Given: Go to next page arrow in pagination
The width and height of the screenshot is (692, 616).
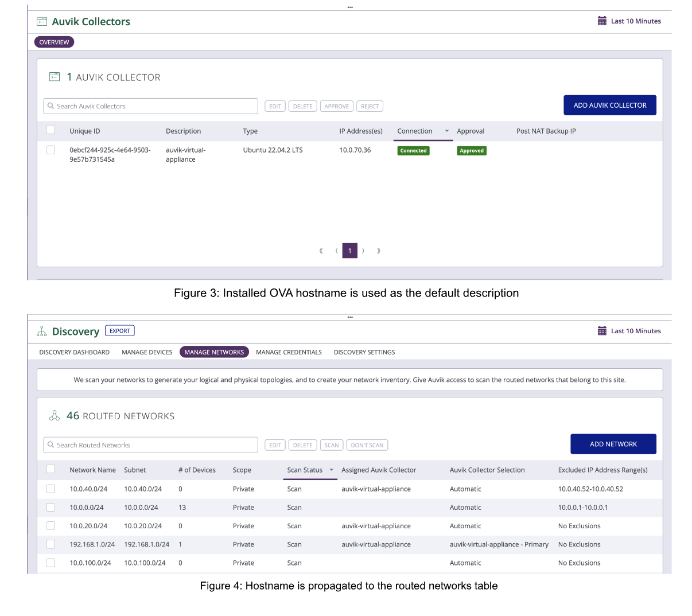Looking at the screenshot, I should tap(363, 251).
